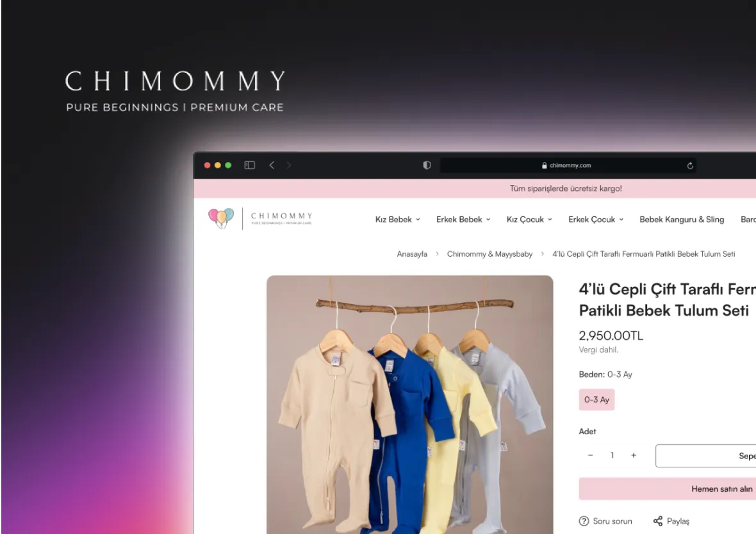
Task: Open the privacy shield icon
Action: click(427, 165)
